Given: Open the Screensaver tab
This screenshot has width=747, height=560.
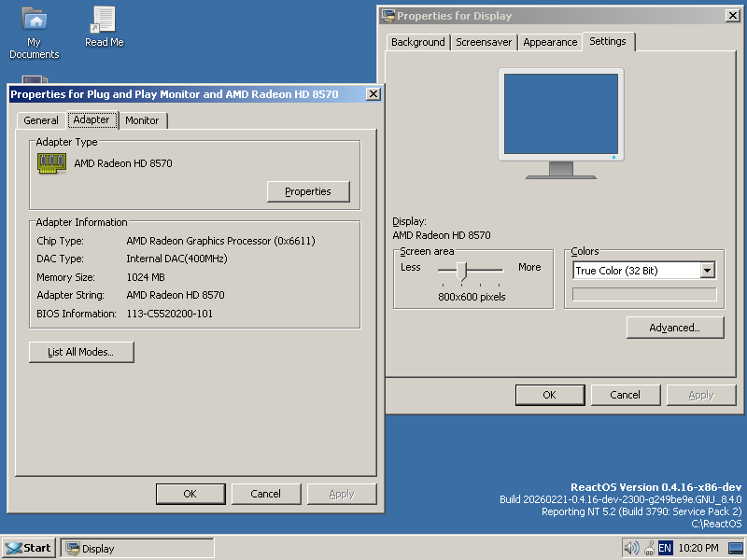Looking at the screenshot, I should coord(484,42).
